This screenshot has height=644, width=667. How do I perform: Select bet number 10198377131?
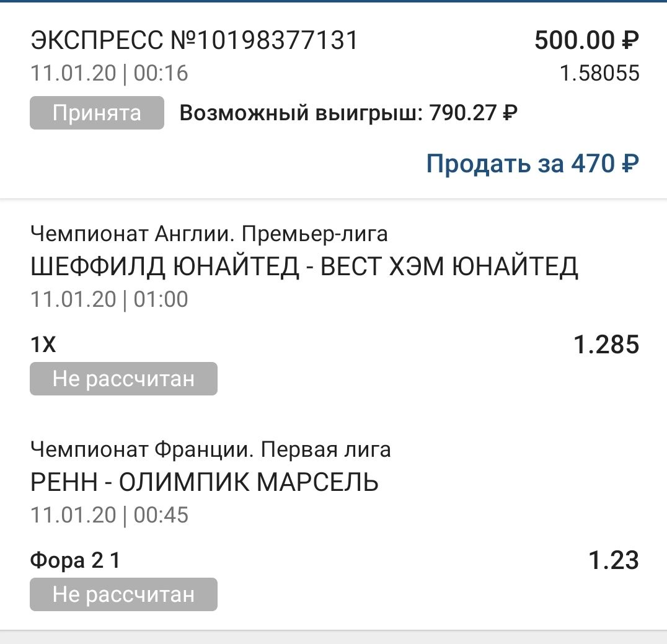[x=265, y=41]
